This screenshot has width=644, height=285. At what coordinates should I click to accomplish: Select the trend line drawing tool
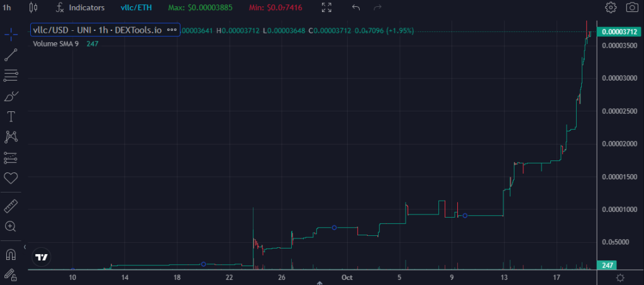11,55
